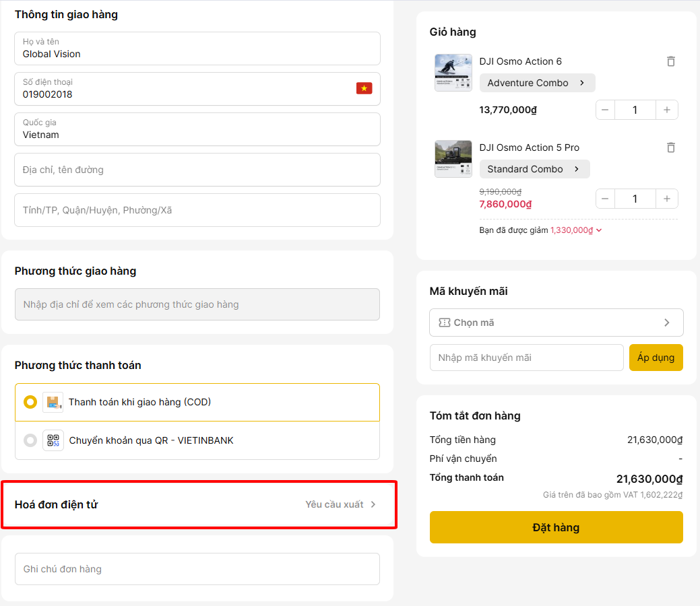Select Chuyển khoản qua QR radio button
This screenshot has width=700, height=606.
30,440
